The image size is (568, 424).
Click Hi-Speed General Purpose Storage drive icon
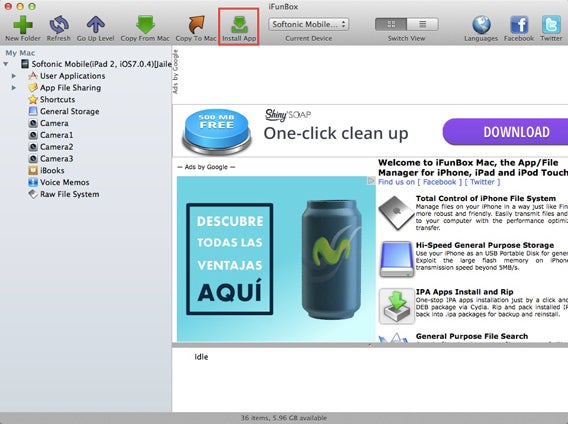pyautogui.click(x=396, y=259)
